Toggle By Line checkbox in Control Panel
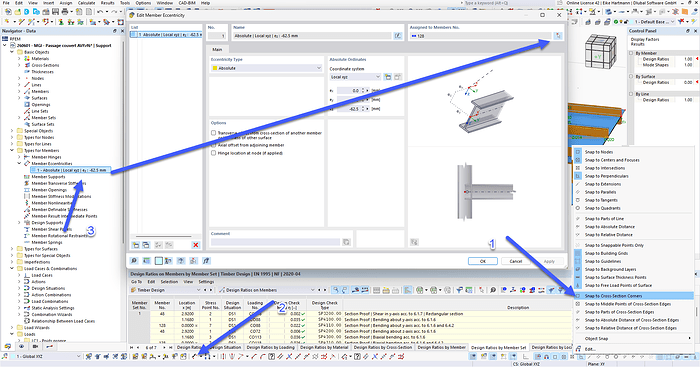Viewport: 700px width, 367px height. pos(631,94)
